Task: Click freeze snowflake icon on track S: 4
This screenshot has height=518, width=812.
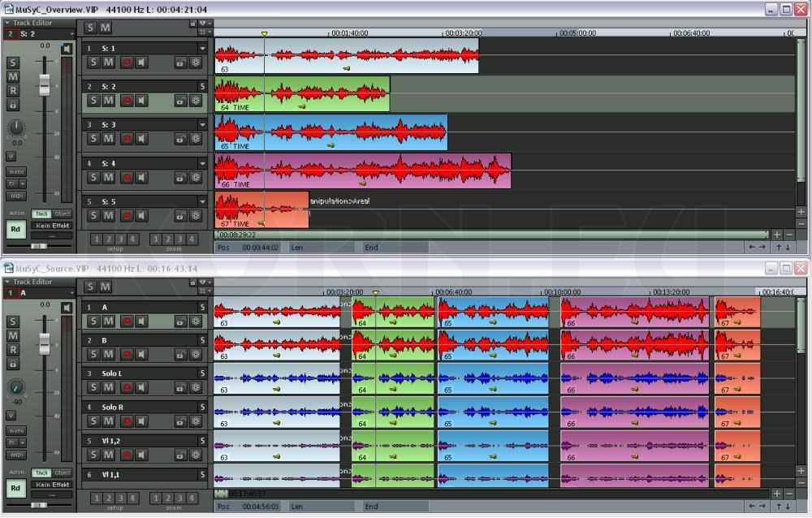Action: tap(196, 177)
